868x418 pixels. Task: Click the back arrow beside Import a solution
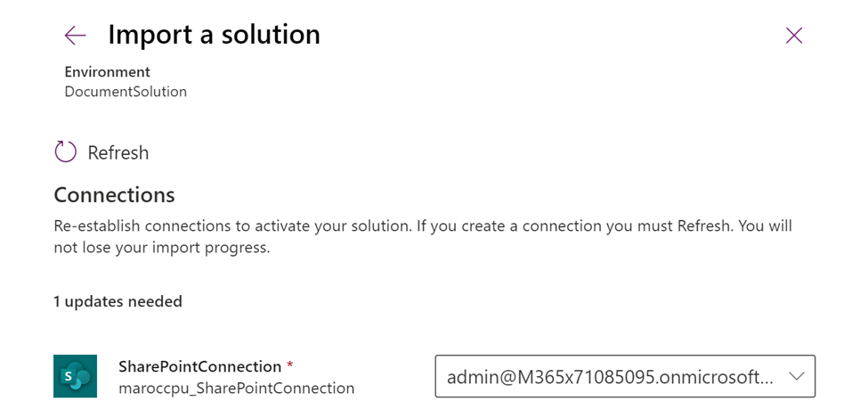point(76,35)
